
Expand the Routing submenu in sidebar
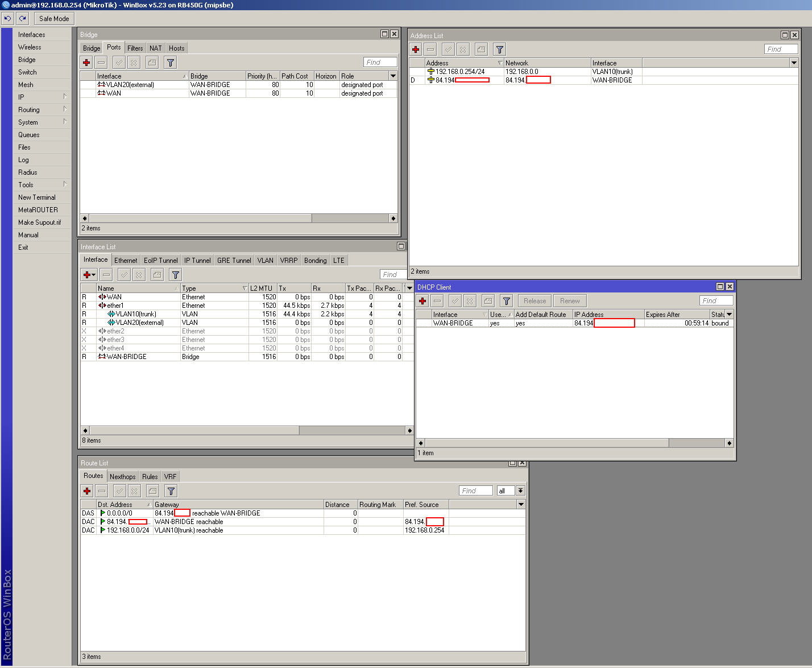pyautogui.click(x=42, y=110)
